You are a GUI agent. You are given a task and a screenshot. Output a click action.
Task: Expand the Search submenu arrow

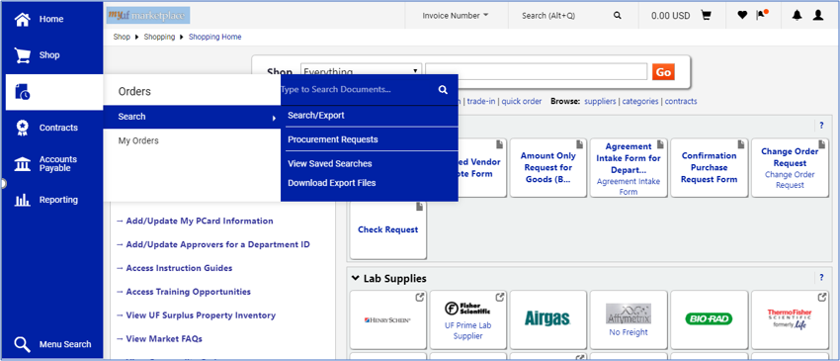[x=274, y=117]
